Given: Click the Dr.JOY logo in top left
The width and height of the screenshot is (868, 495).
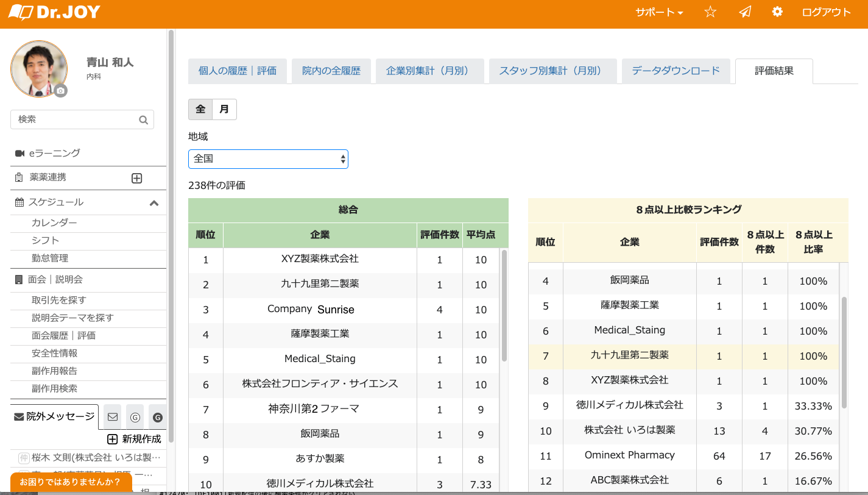Looking at the screenshot, I should coord(54,11).
